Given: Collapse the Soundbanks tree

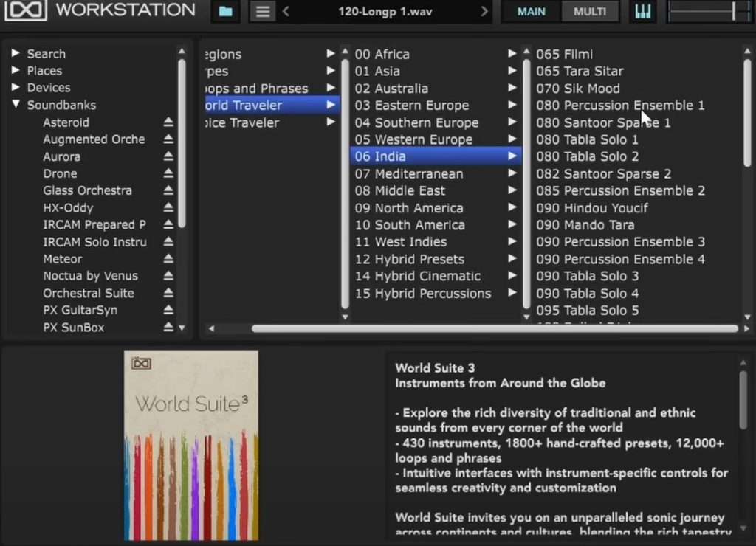Looking at the screenshot, I should coord(16,105).
